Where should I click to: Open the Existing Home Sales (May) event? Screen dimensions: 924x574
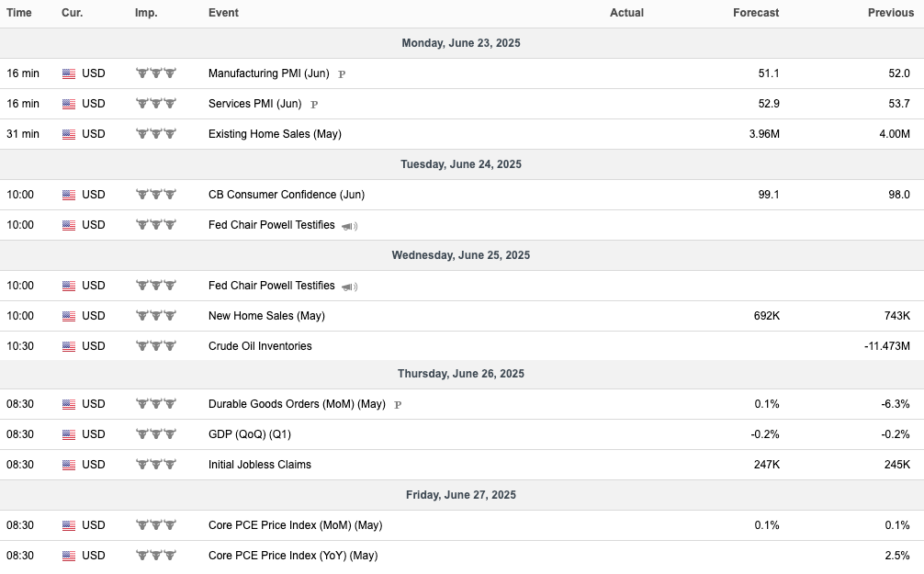pyautogui.click(x=276, y=134)
